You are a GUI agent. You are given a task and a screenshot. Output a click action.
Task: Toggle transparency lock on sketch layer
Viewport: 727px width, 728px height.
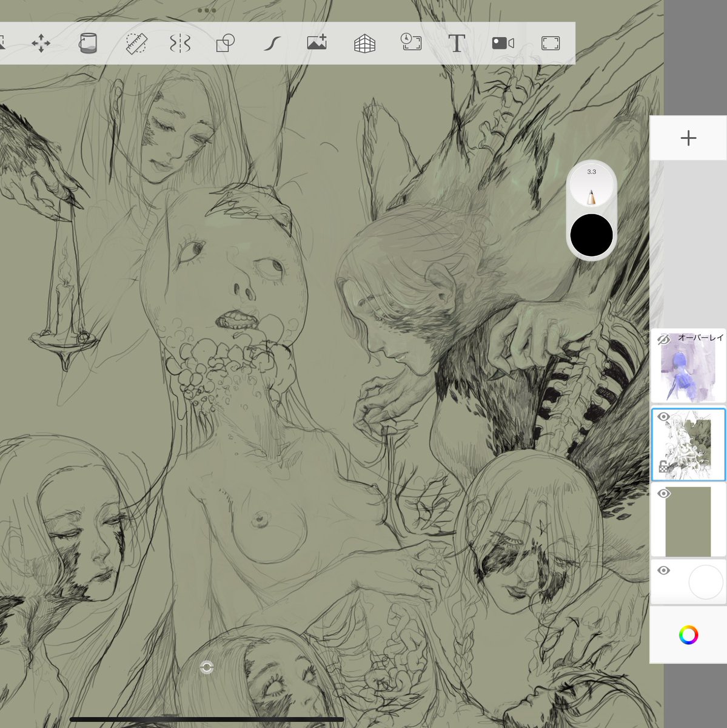664,467
